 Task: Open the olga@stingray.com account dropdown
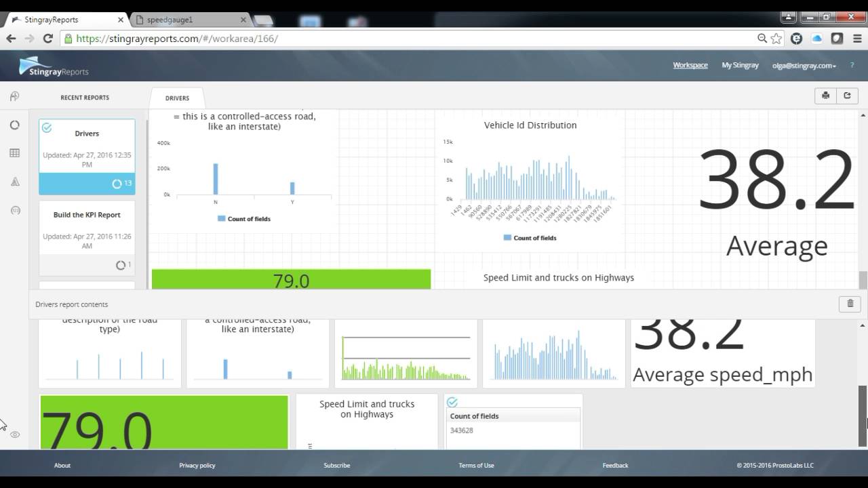pos(804,66)
